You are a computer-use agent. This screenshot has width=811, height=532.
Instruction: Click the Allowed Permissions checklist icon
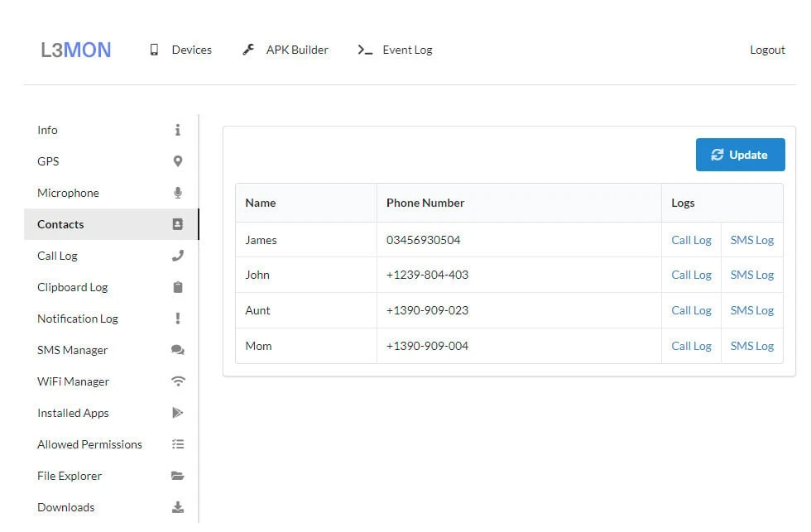[177, 444]
